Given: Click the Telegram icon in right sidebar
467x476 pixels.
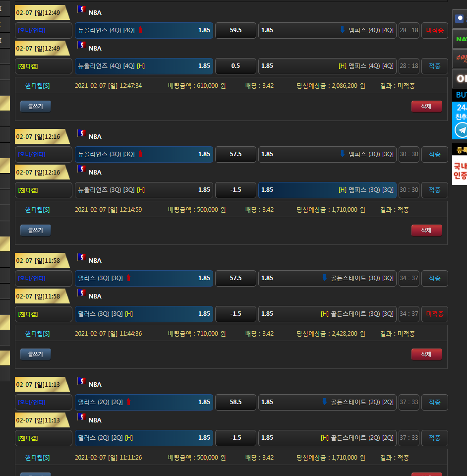Looking at the screenshot, I should pyautogui.click(x=461, y=130).
